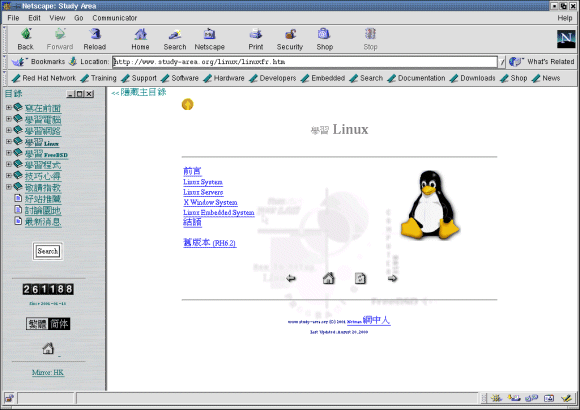Open the Go menu
The height and width of the screenshot is (410, 580).
pos(78,18)
